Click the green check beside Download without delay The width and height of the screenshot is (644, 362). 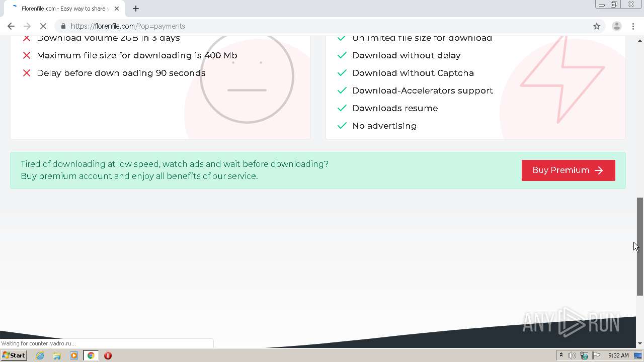coord(342,55)
